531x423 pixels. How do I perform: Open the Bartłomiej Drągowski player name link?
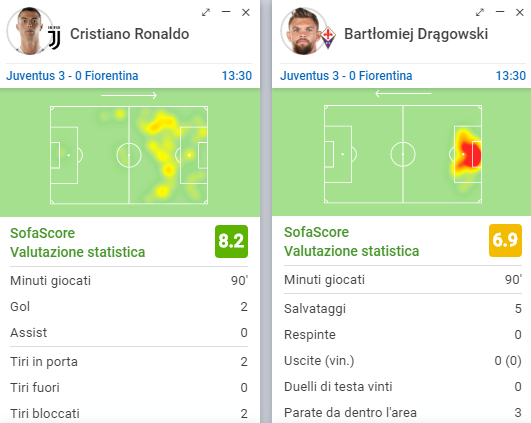coord(416,34)
